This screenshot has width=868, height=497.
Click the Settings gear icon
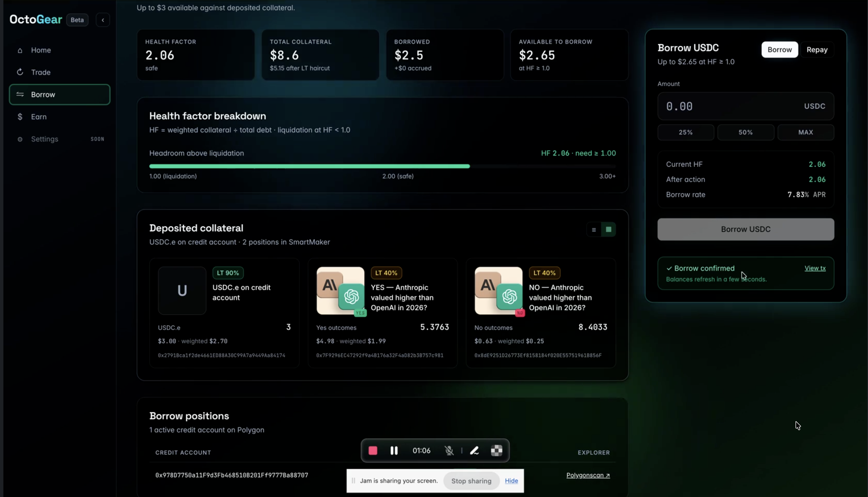point(20,139)
